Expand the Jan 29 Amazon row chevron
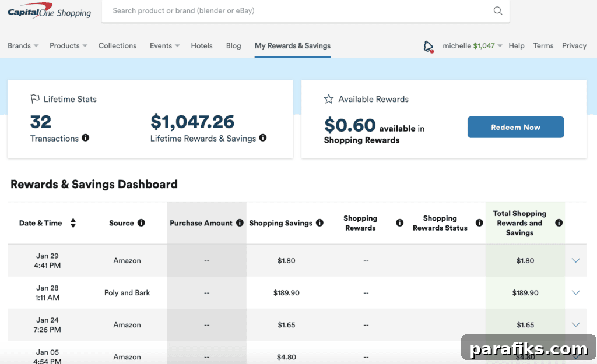Image resolution: width=597 pixels, height=364 pixels. pos(575,260)
